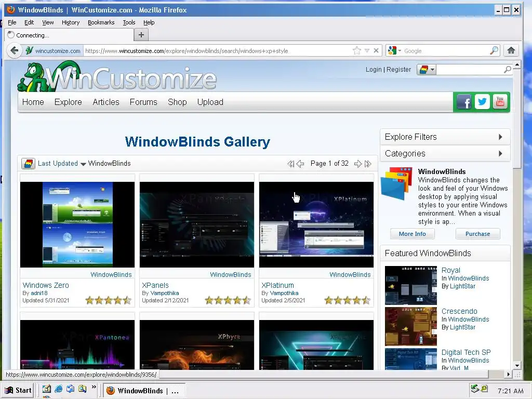Open the Royal featured skin link
Screen dimensions: 532x399
coord(450,270)
